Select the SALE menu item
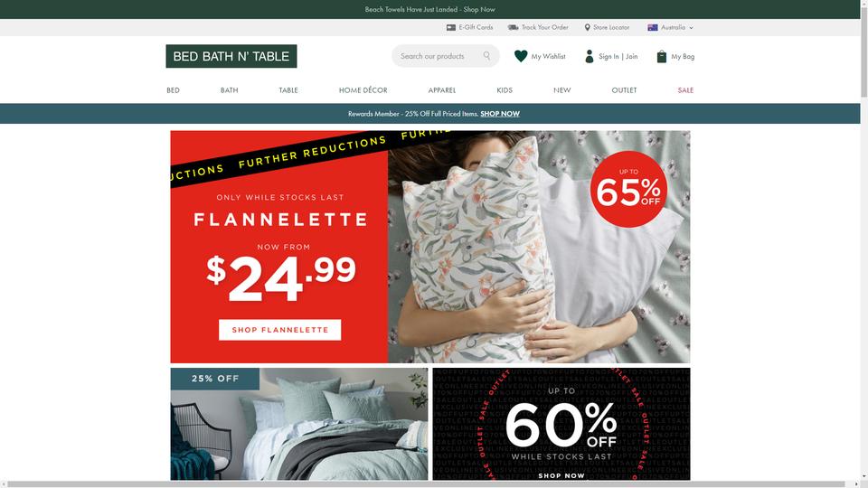Screen dimensions: 868x488 pyautogui.click(x=685, y=90)
